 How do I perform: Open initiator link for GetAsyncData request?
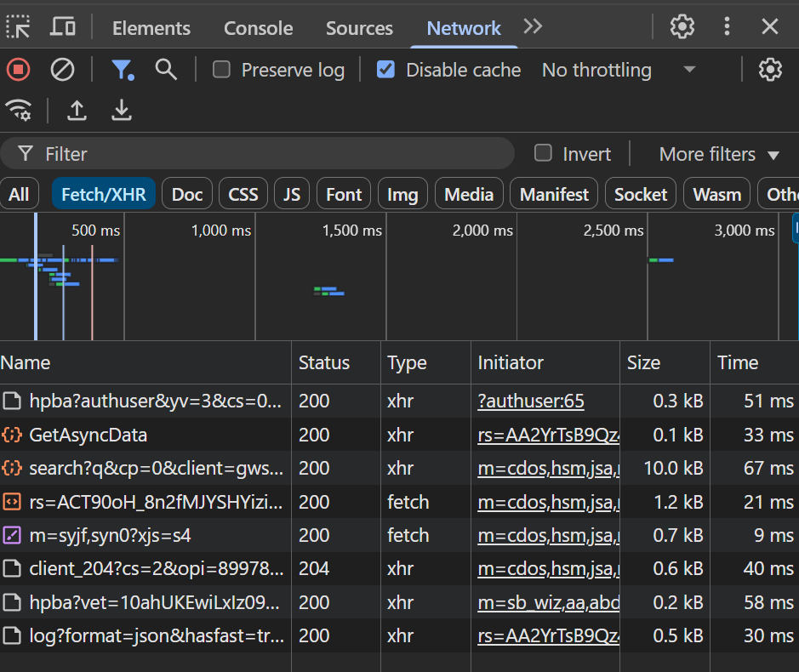548,435
